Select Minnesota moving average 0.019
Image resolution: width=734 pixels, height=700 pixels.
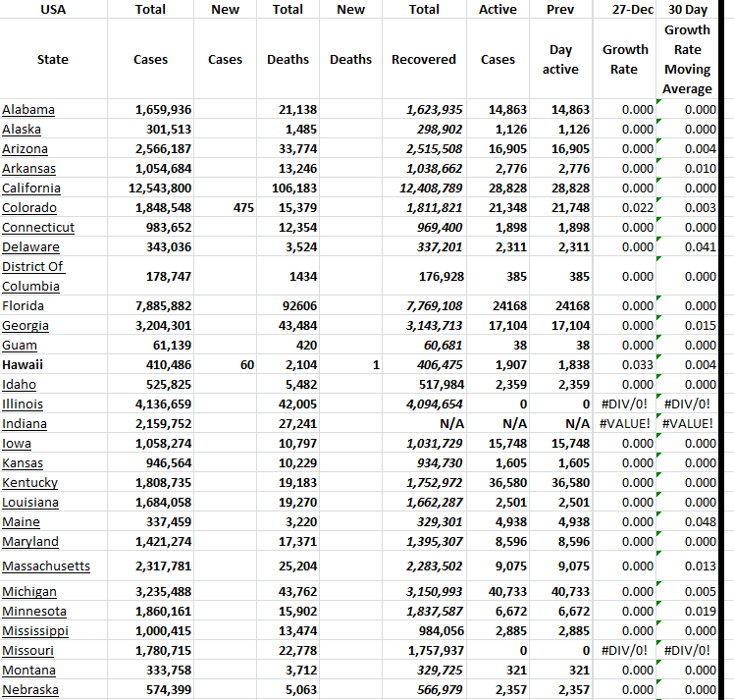tap(701, 612)
